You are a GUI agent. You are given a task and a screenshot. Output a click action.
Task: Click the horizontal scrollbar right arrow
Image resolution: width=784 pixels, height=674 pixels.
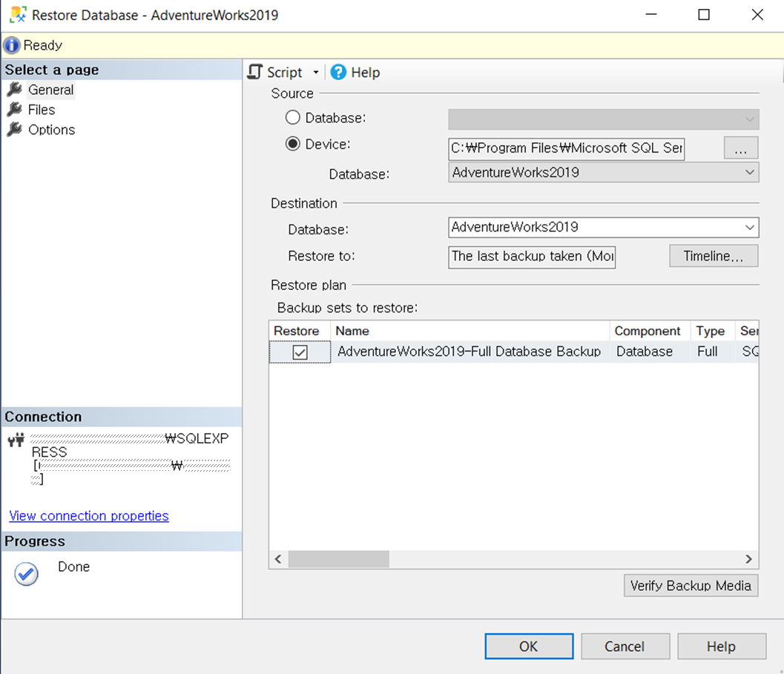click(748, 559)
